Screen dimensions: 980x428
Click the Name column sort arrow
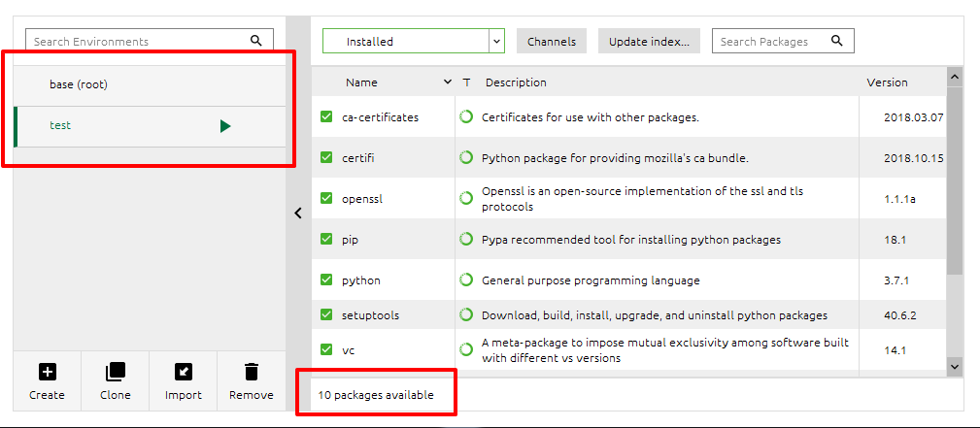(448, 82)
